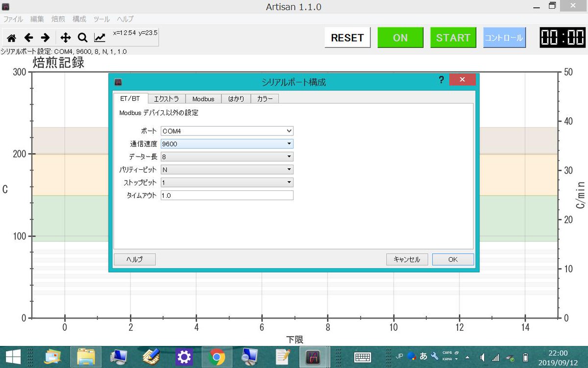Expand the パリティービット dropdown
Image resolution: width=588 pixels, height=368 pixels.
(x=289, y=169)
